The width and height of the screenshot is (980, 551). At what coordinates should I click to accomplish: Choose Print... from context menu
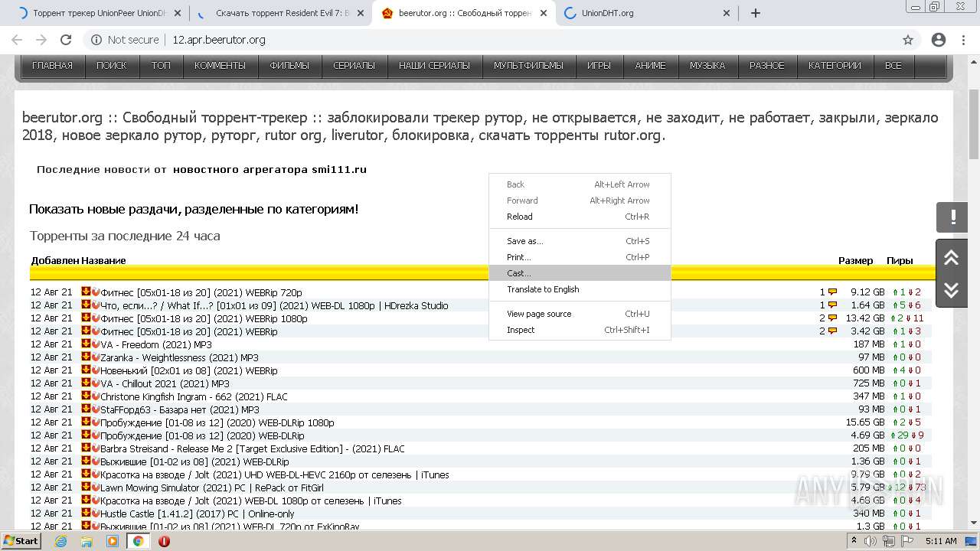[580, 257]
